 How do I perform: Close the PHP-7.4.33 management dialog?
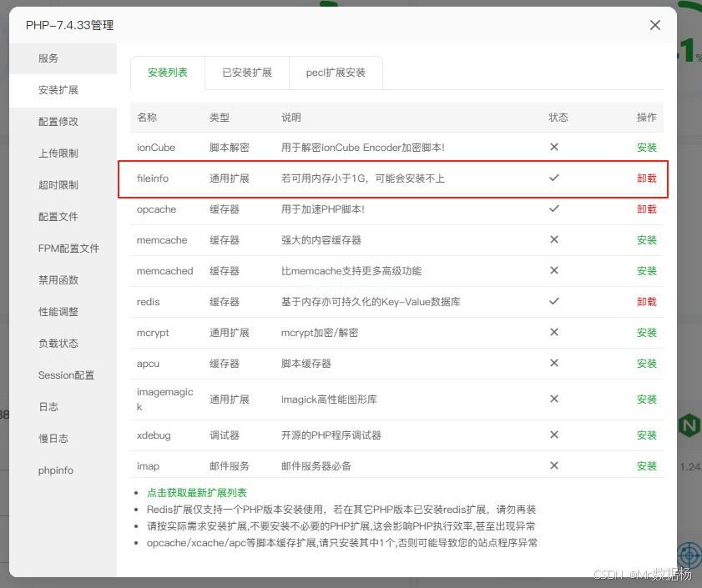click(655, 25)
